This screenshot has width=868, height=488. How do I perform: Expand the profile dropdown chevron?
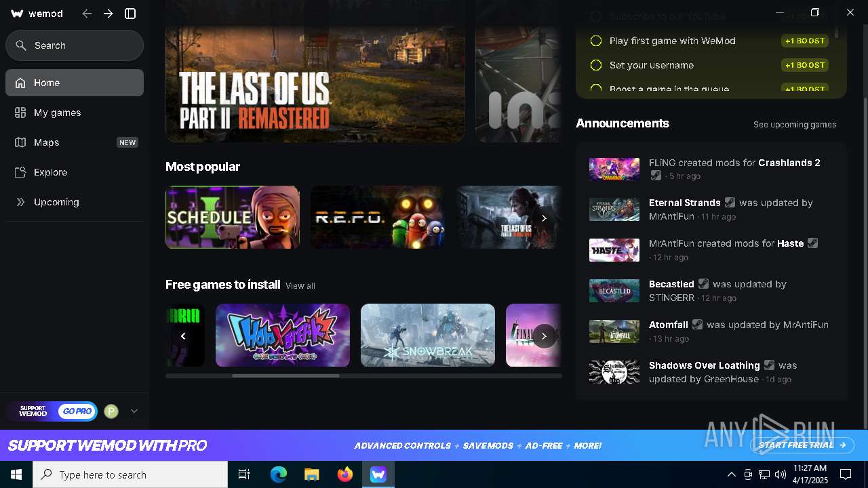(134, 411)
